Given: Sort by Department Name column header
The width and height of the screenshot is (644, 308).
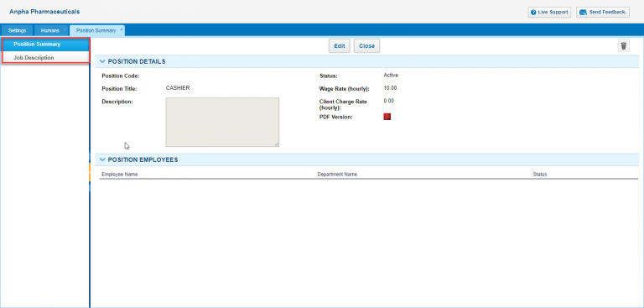Looking at the screenshot, I should (x=337, y=175).
